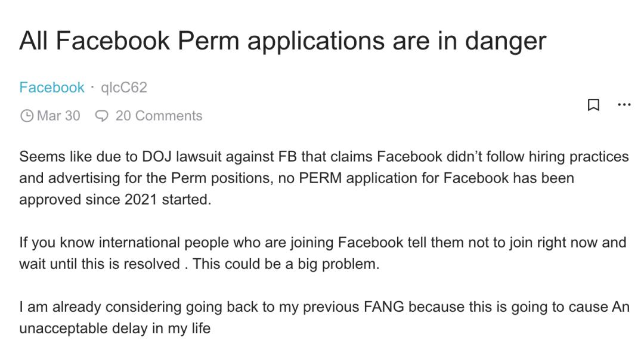Screen dimensions: 644x350
Task: Click the uppercase word PERM in the post body
Action: click(301, 178)
